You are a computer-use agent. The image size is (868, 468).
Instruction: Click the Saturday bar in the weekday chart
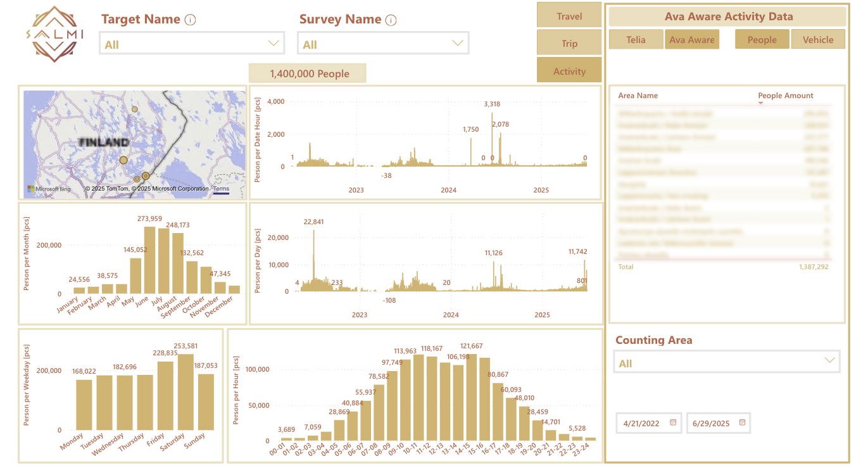click(187, 391)
